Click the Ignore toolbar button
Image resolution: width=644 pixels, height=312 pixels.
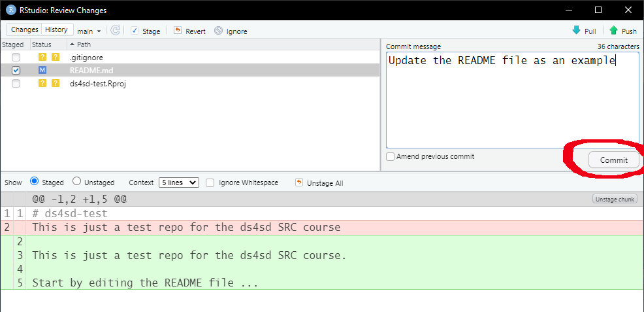pyautogui.click(x=231, y=31)
